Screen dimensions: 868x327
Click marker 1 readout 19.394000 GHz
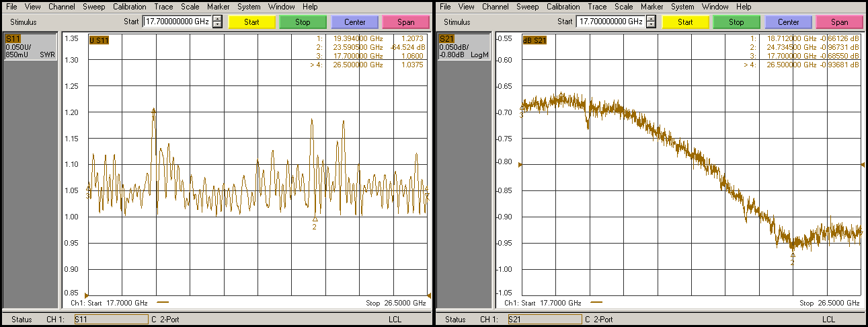[358, 39]
